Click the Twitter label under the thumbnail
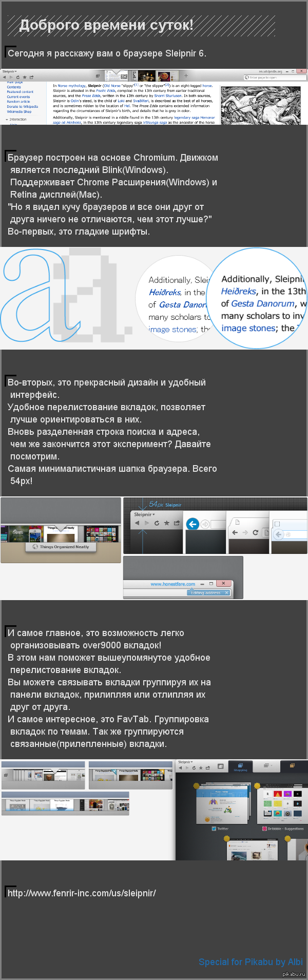The height and width of the screenshot is (980, 308). click(223, 829)
